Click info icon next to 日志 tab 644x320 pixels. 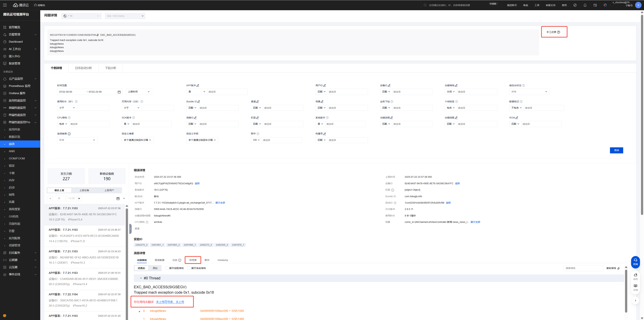[x=179, y=260]
